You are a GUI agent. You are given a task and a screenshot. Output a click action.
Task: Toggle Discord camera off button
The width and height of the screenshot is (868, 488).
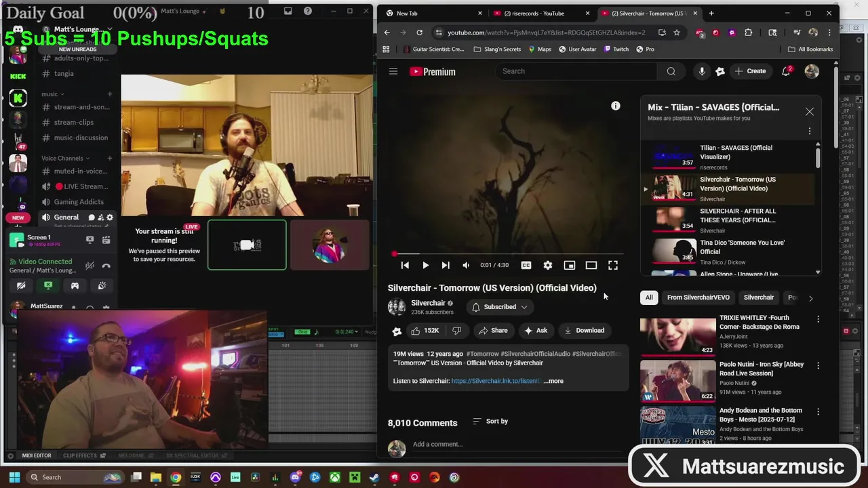pos(21,286)
